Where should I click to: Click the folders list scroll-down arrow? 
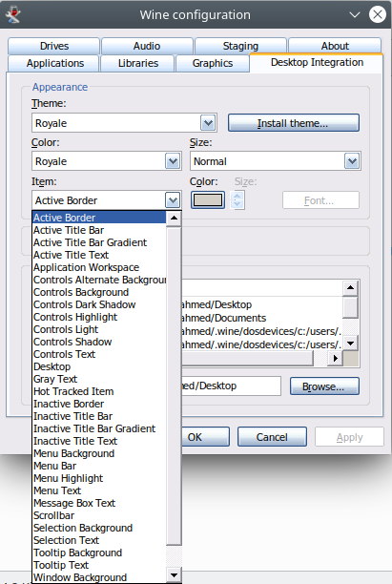click(350, 343)
